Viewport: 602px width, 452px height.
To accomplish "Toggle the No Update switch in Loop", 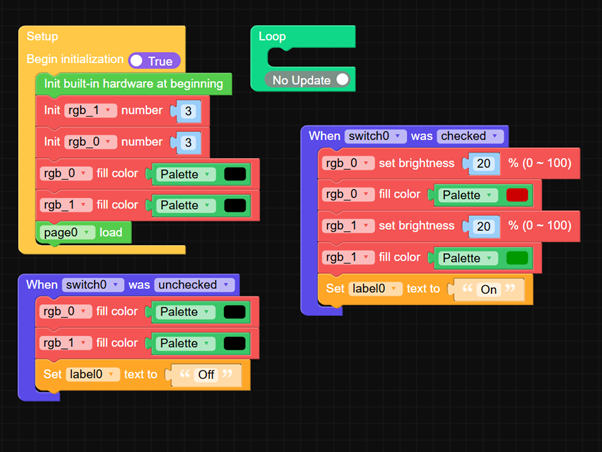I will tap(311, 80).
